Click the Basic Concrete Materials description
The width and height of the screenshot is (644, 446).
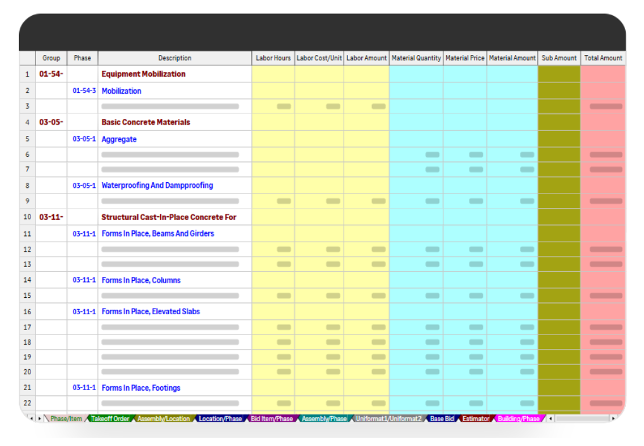tap(146, 122)
